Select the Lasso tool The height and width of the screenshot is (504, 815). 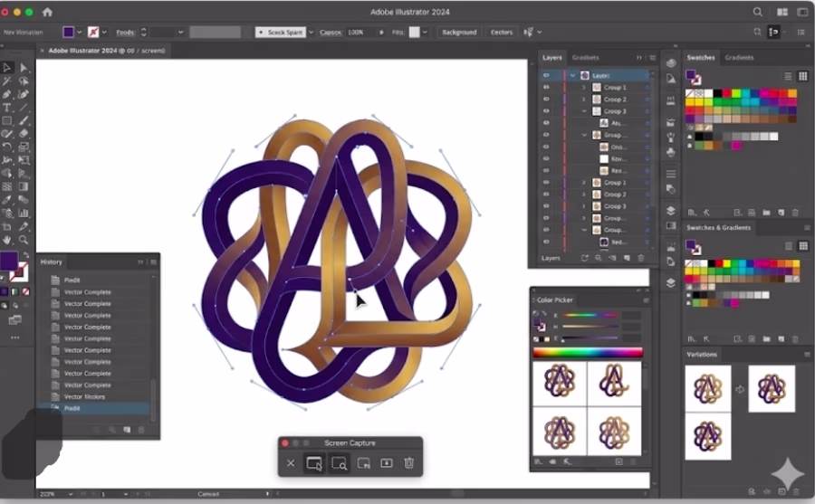tap(24, 81)
